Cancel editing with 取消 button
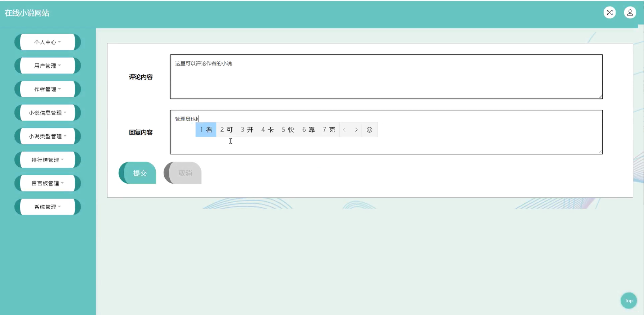Viewport: 644px width, 315px height. pyautogui.click(x=183, y=173)
